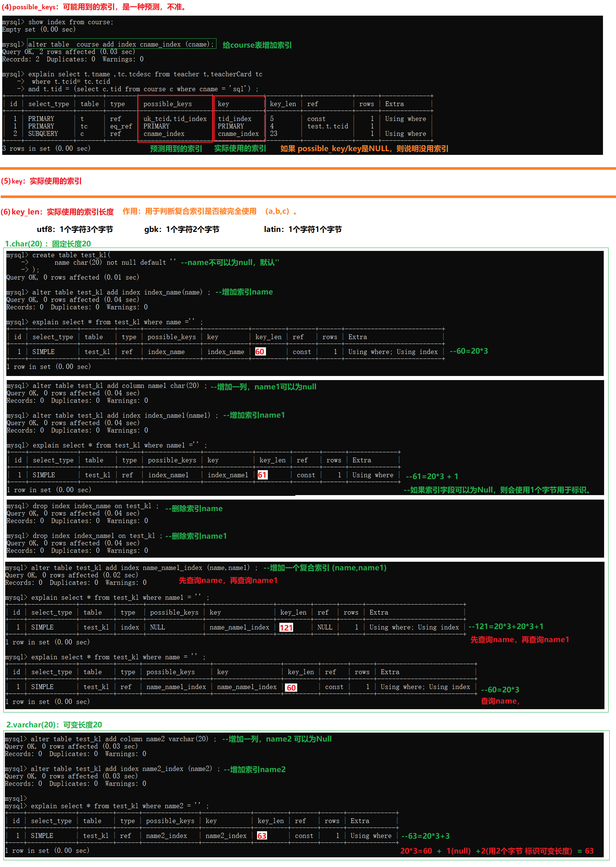This screenshot has height=867, width=616.
Task: Click the highlighted key_len value 61
Action: [262, 475]
